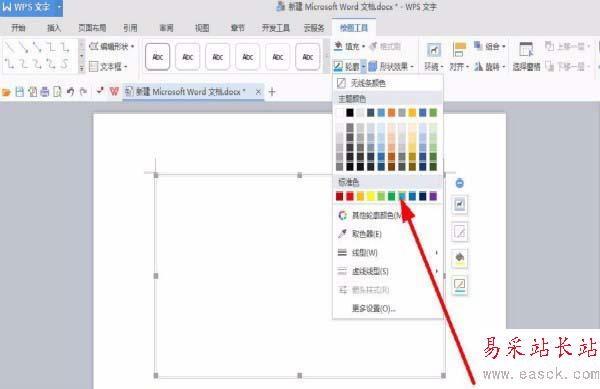Click the 格式刷 format painter

point(385,46)
